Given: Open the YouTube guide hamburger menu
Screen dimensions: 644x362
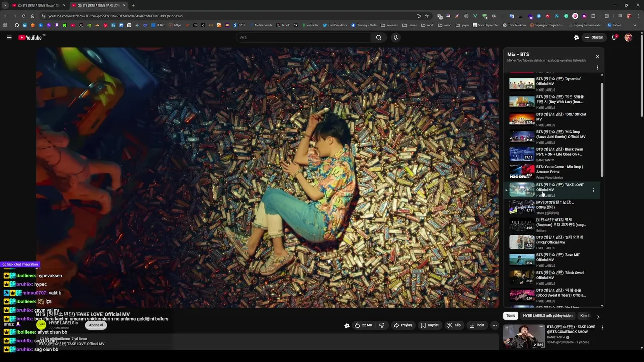Looking at the screenshot, I should click(x=9, y=37).
